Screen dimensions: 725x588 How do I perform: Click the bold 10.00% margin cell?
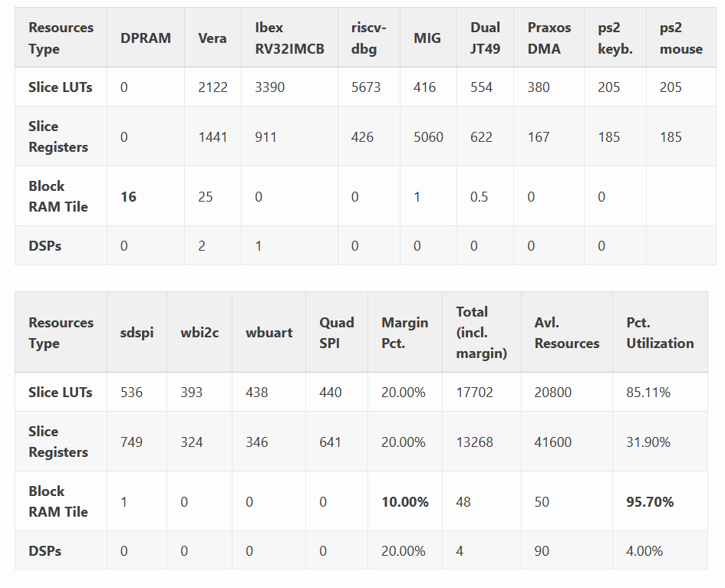click(404, 502)
